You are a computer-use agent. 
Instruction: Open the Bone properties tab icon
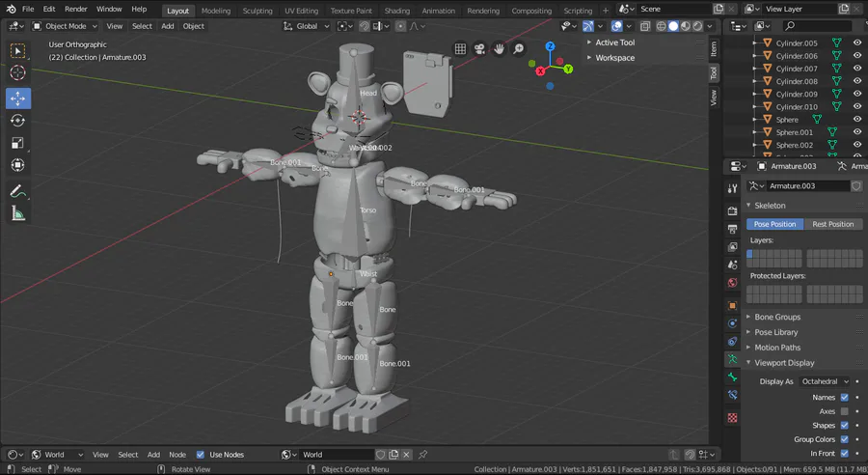[x=732, y=377]
